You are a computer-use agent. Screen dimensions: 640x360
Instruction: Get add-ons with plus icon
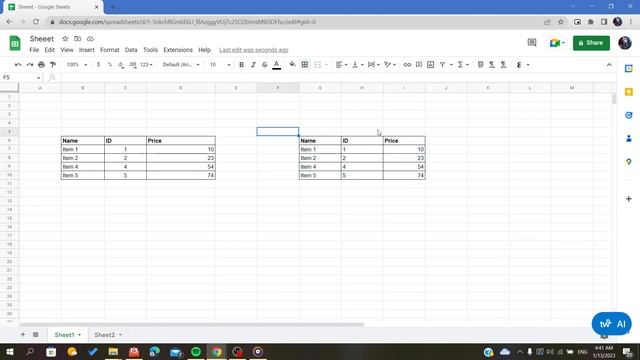pos(629,199)
